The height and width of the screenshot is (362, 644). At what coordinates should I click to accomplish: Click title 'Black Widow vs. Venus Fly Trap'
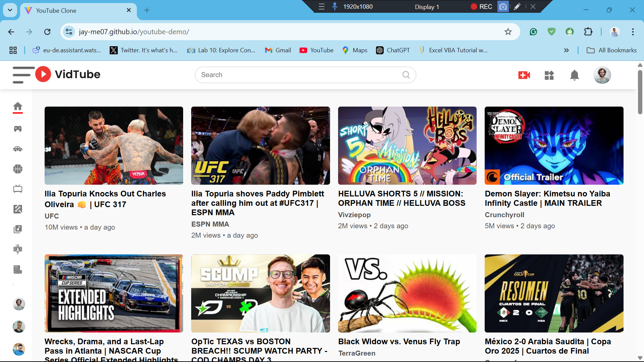pyautogui.click(x=399, y=342)
